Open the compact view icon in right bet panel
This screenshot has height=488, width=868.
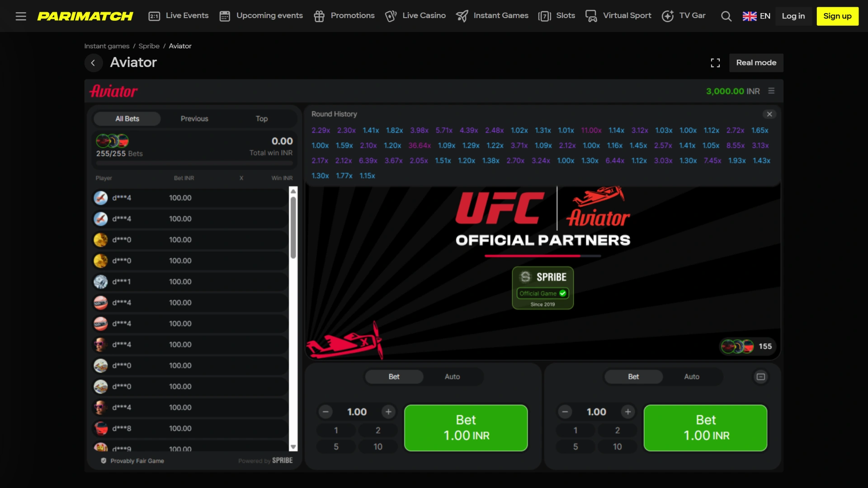click(760, 376)
